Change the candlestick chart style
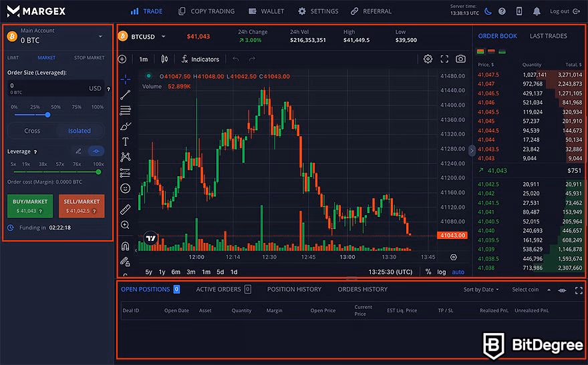Screen dimensions: 588x365 click(164, 59)
